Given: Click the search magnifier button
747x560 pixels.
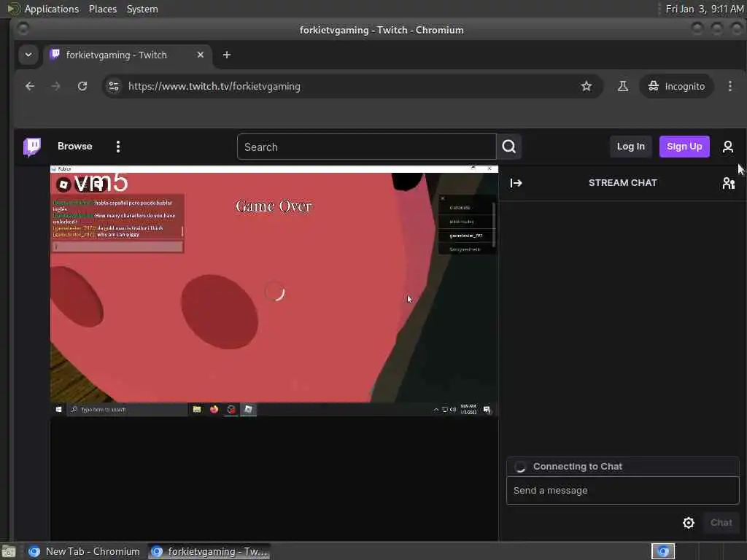Looking at the screenshot, I should pos(508,147).
